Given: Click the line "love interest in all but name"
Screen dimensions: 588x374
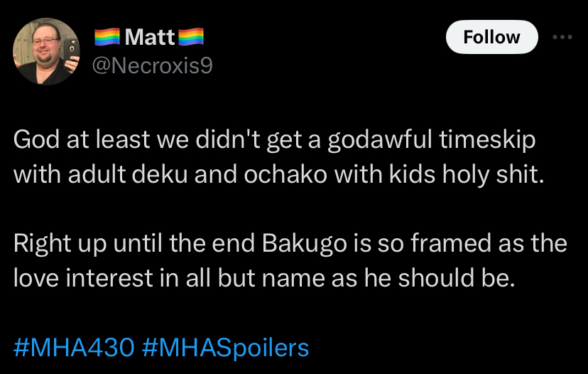Looking at the screenshot, I should pos(264,278).
